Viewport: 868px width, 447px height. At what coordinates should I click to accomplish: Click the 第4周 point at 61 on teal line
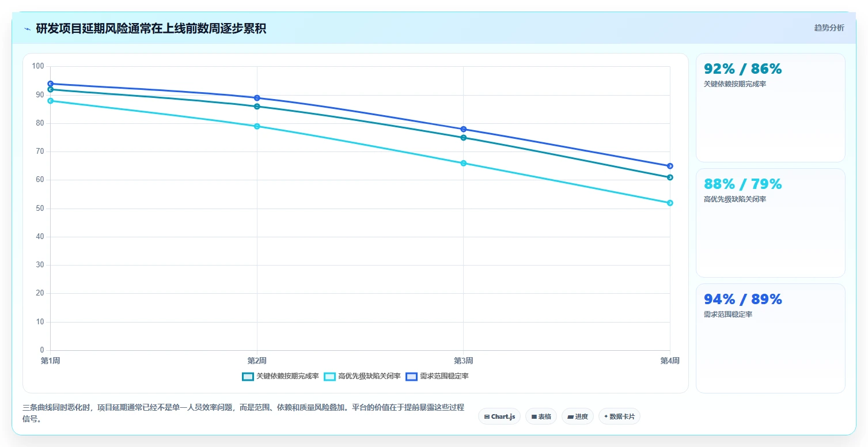tap(670, 177)
